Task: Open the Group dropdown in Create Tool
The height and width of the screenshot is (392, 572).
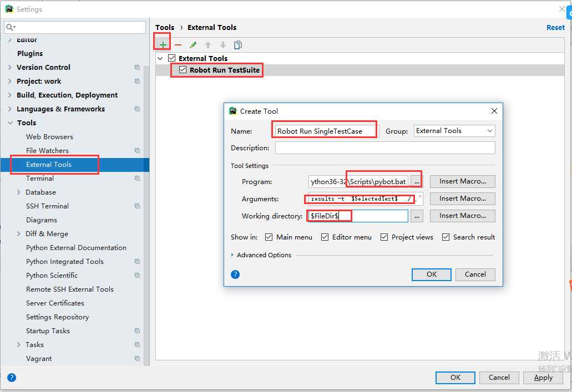Action: point(454,130)
